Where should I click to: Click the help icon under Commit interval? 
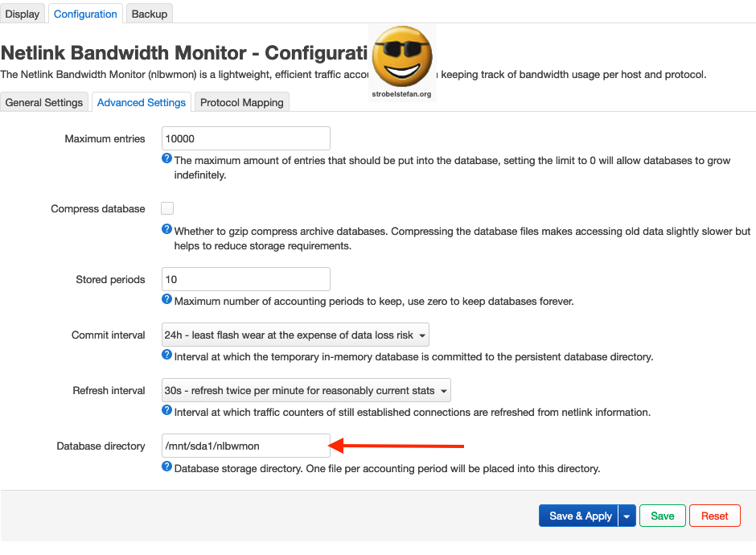(167, 355)
